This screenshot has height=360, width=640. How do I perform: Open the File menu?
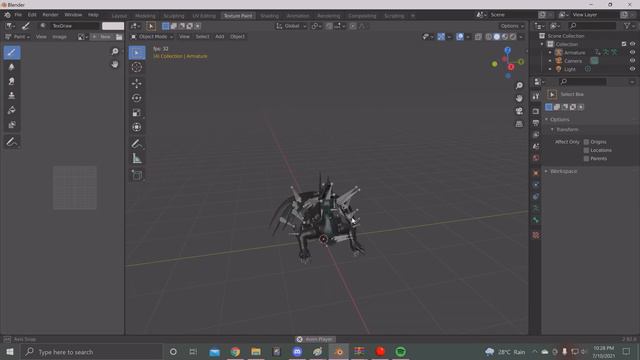click(x=18, y=15)
